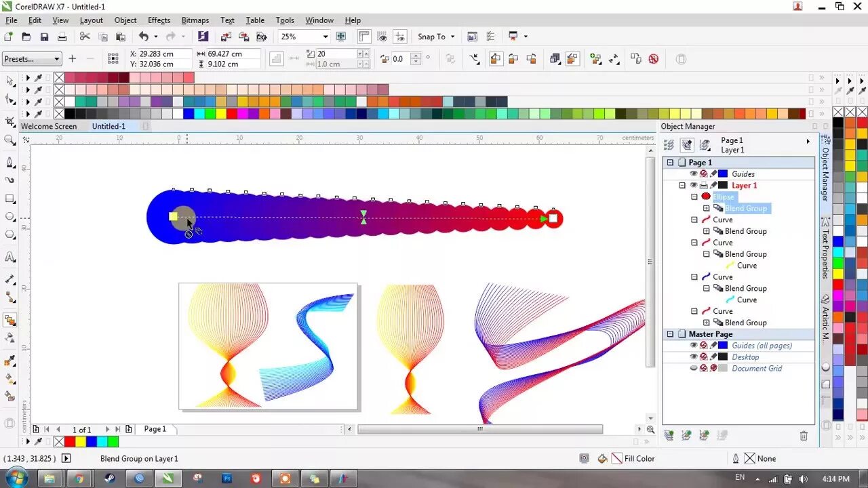Expand the selected Blend Group under Ellipse
The image size is (868, 488).
(x=706, y=208)
